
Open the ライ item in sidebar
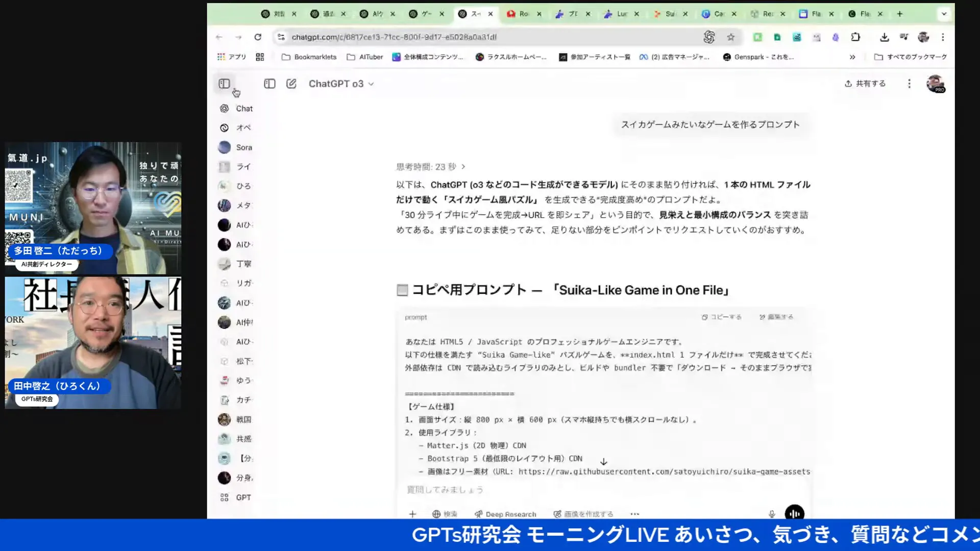236,167
